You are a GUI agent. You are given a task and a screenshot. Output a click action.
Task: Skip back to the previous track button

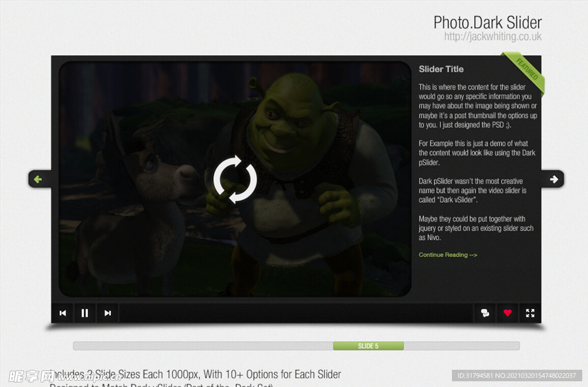click(63, 313)
